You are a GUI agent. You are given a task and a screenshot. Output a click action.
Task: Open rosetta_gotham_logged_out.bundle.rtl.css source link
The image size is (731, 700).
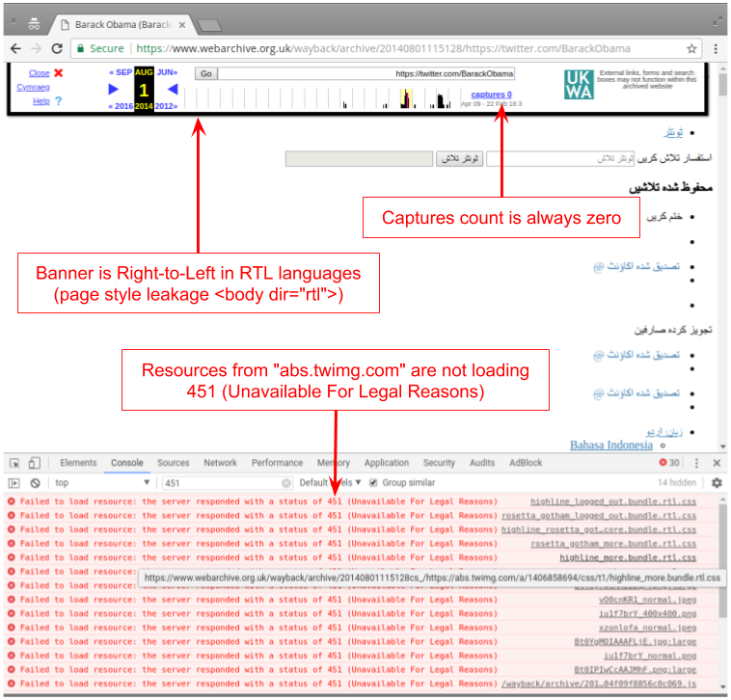[x=599, y=516]
